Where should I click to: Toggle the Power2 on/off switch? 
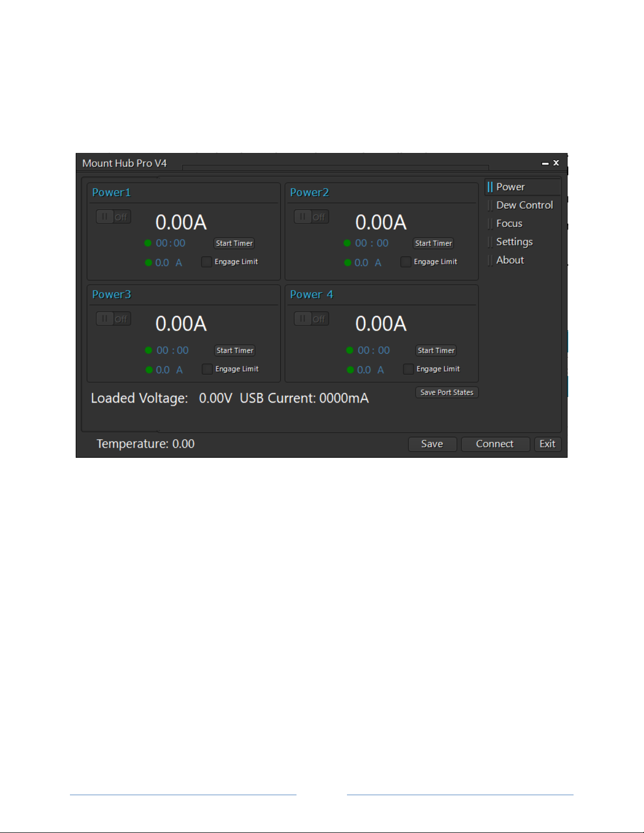pos(311,217)
